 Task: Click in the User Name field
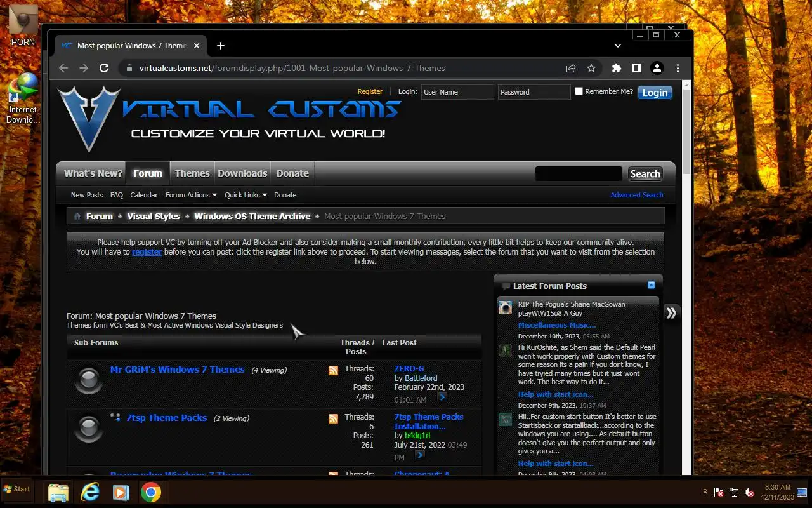tap(457, 92)
